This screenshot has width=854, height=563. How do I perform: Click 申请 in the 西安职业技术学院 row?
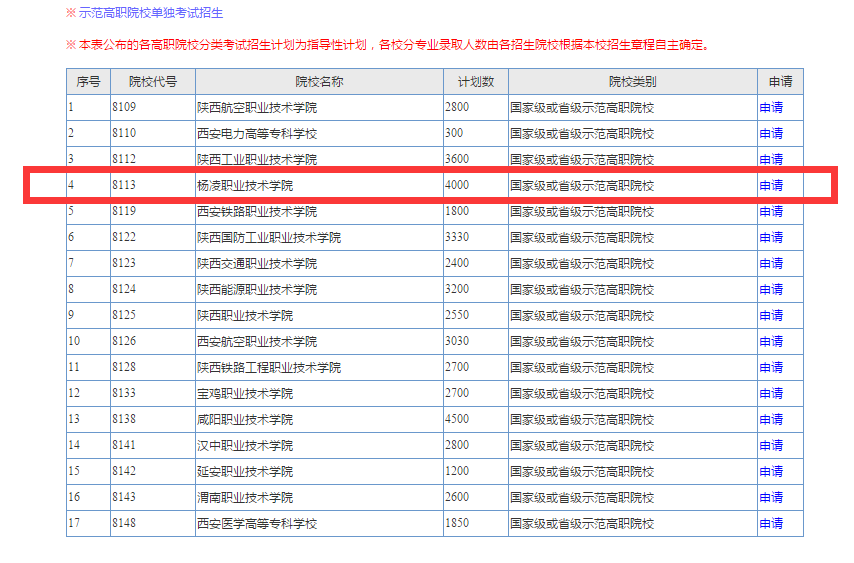[770, 341]
